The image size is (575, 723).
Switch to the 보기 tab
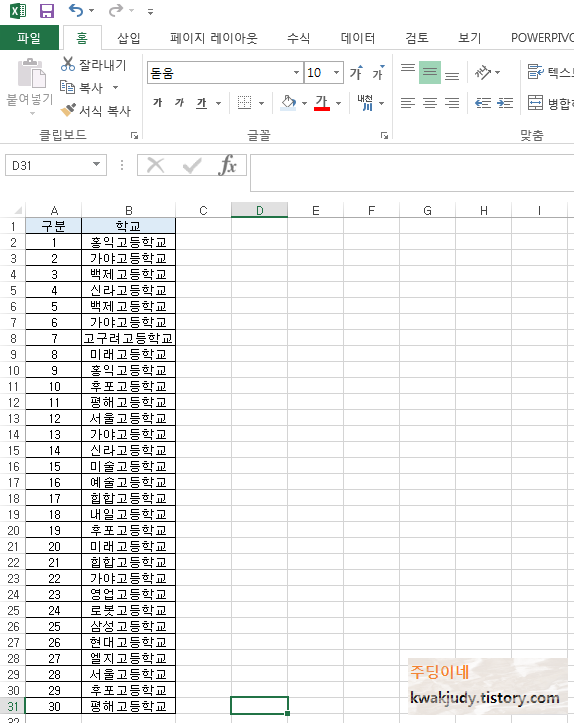[469, 38]
